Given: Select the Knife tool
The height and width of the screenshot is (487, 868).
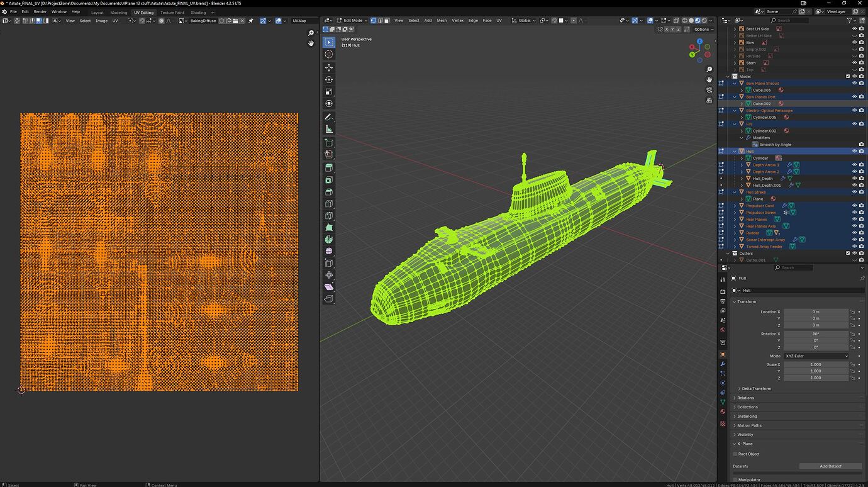Looking at the screenshot, I should [329, 216].
